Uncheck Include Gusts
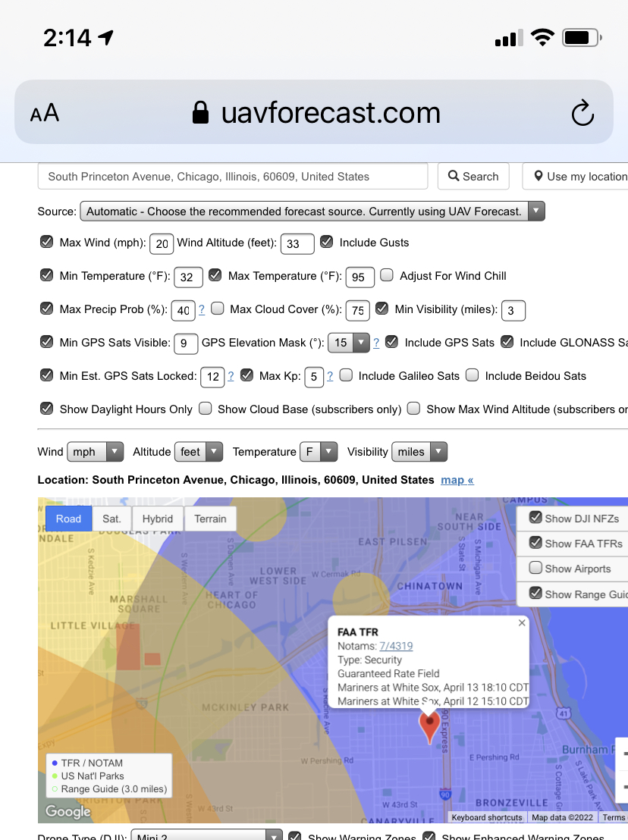This screenshot has height=840, width=628. (326, 242)
